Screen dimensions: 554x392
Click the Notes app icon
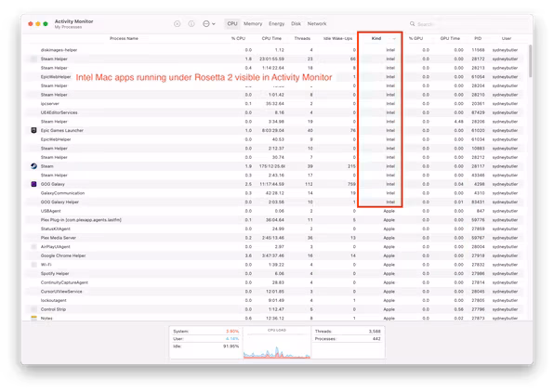[33, 319]
